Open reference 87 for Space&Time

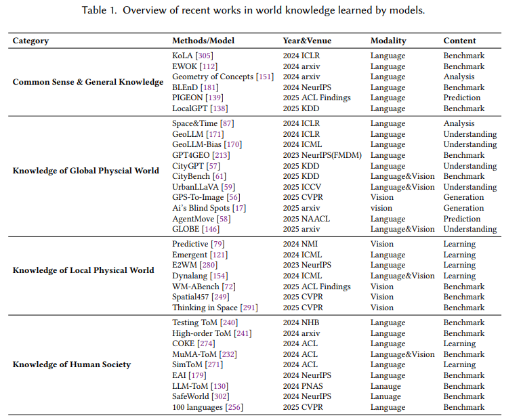pyautogui.click(x=227, y=123)
